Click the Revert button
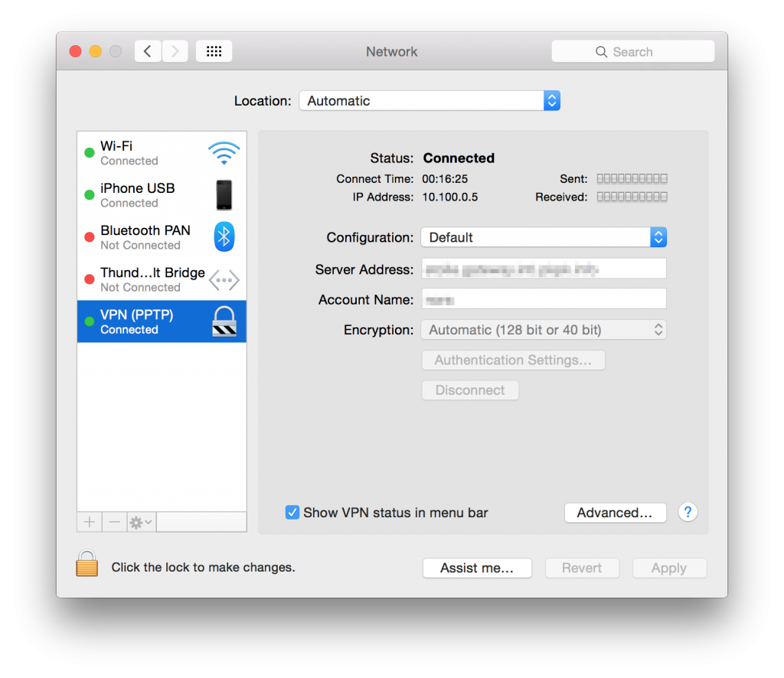Screen dimensions: 784x678 582,568
